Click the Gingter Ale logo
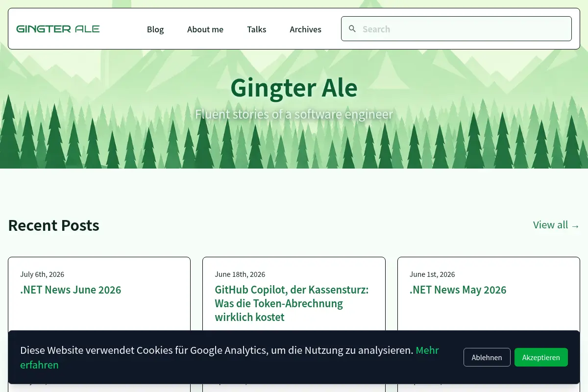The width and height of the screenshot is (588, 392). coord(58,29)
